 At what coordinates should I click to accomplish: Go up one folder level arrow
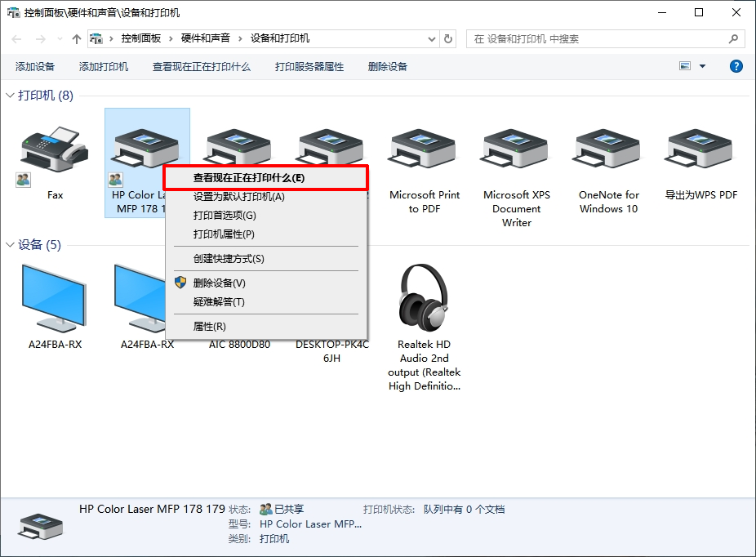(x=76, y=39)
